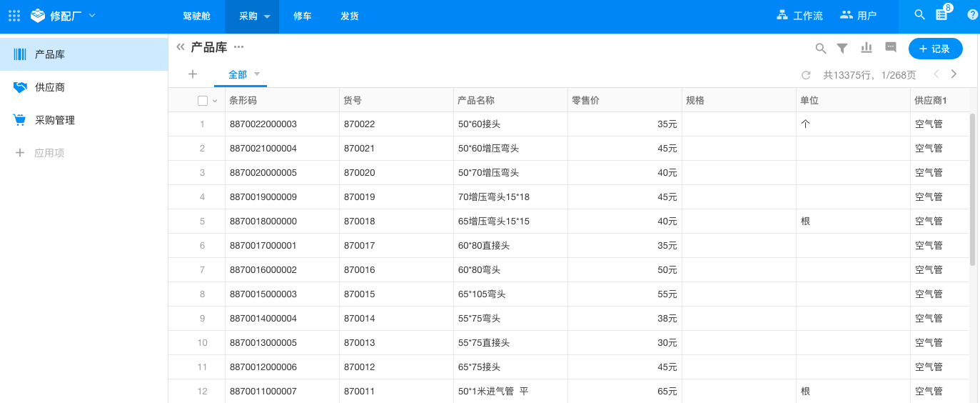Click the filter funnel icon

842,49
